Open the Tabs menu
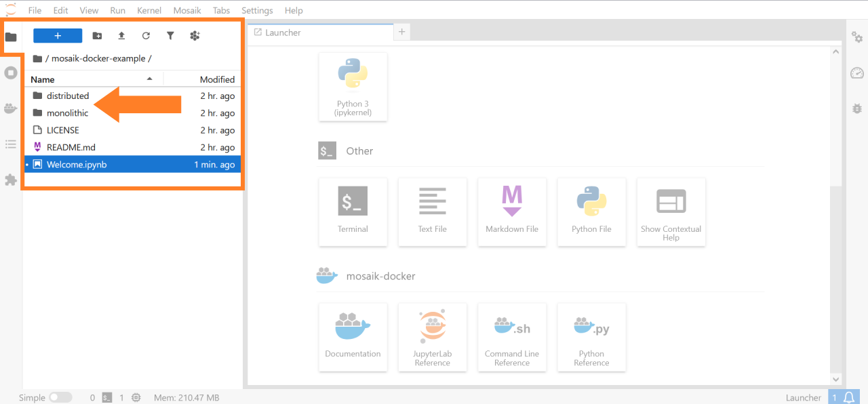 click(x=221, y=11)
